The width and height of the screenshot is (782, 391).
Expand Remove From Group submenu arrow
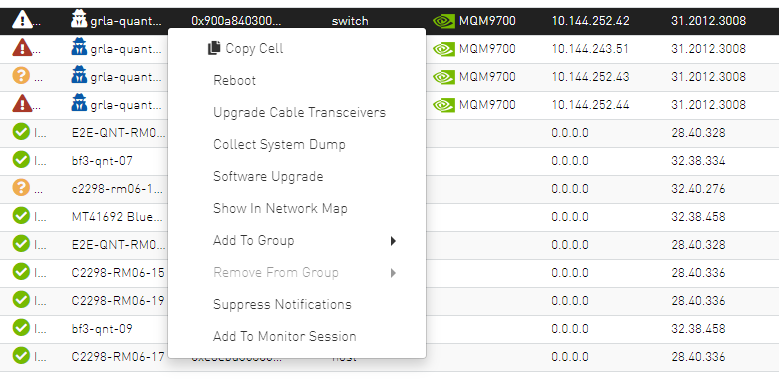(x=393, y=273)
